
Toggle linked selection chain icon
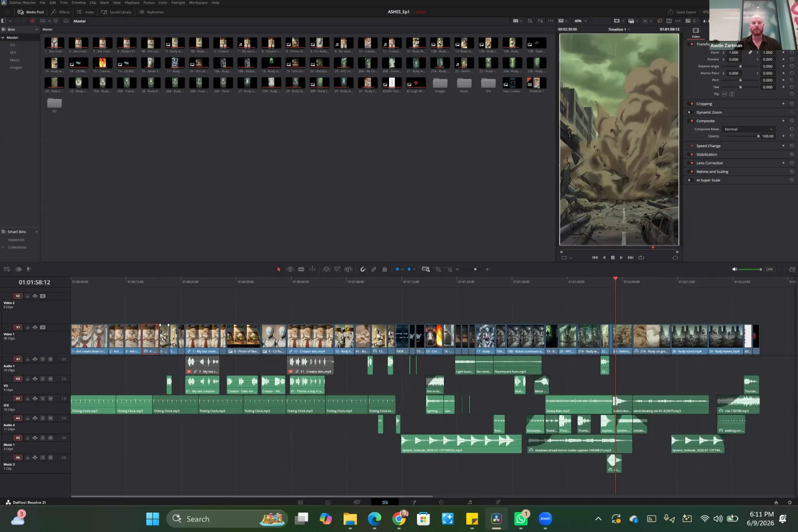374,269
